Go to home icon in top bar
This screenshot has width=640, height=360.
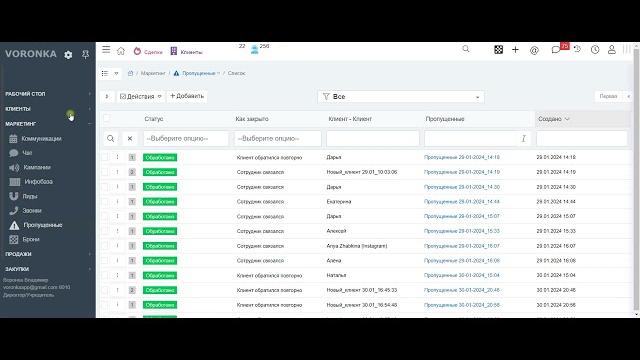(121, 51)
